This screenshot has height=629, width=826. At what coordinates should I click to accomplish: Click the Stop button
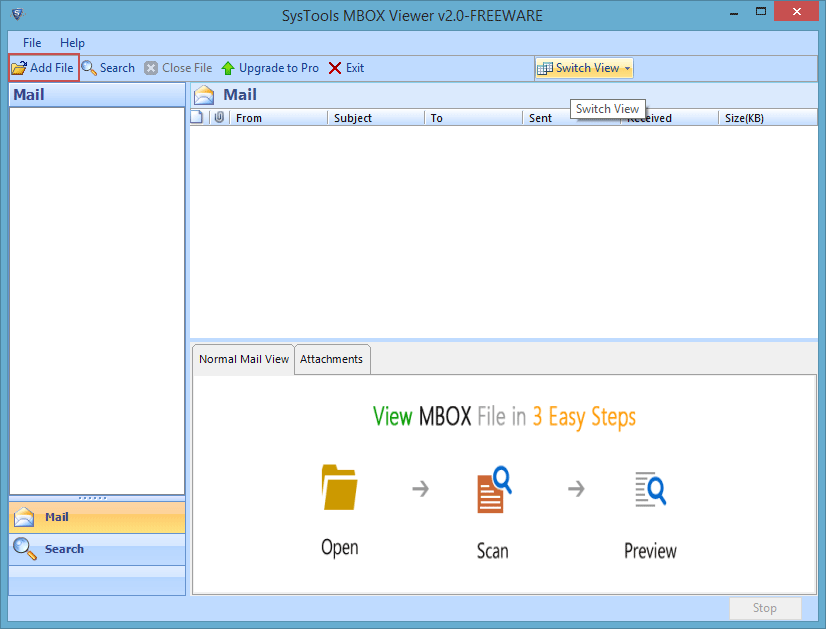pyautogui.click(x=765, y=608)
